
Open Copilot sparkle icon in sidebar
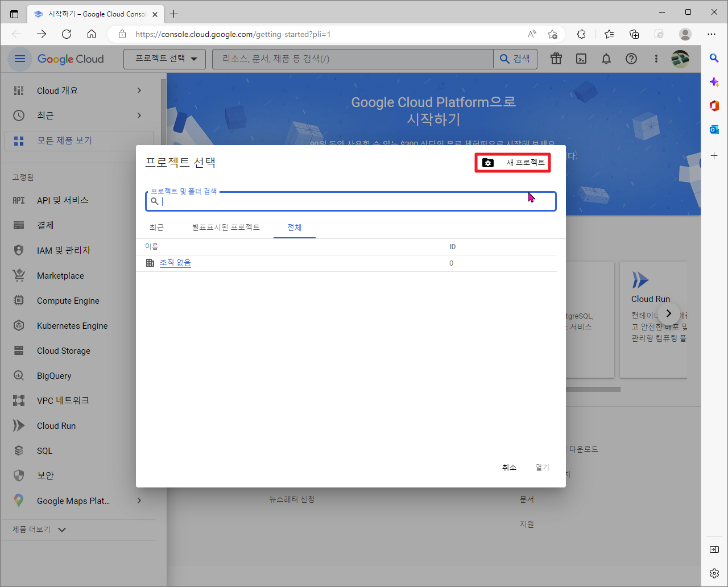(x=714, y=82)
